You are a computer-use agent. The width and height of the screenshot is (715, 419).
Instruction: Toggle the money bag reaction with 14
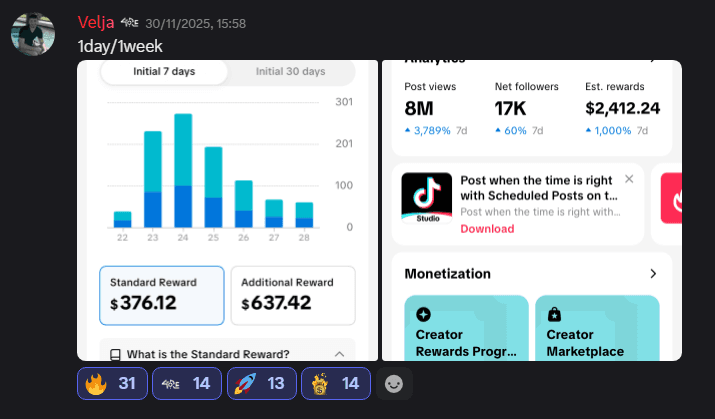click(x=336, y=383)
